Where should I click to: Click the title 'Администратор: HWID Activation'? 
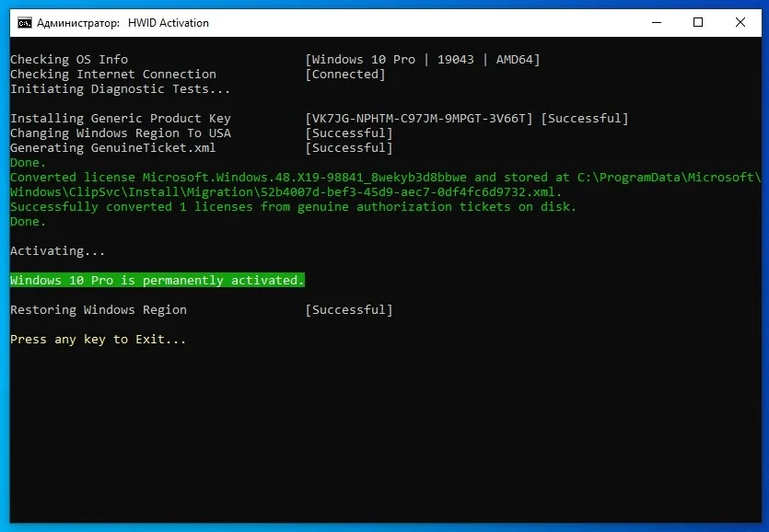tap(122, 23)
